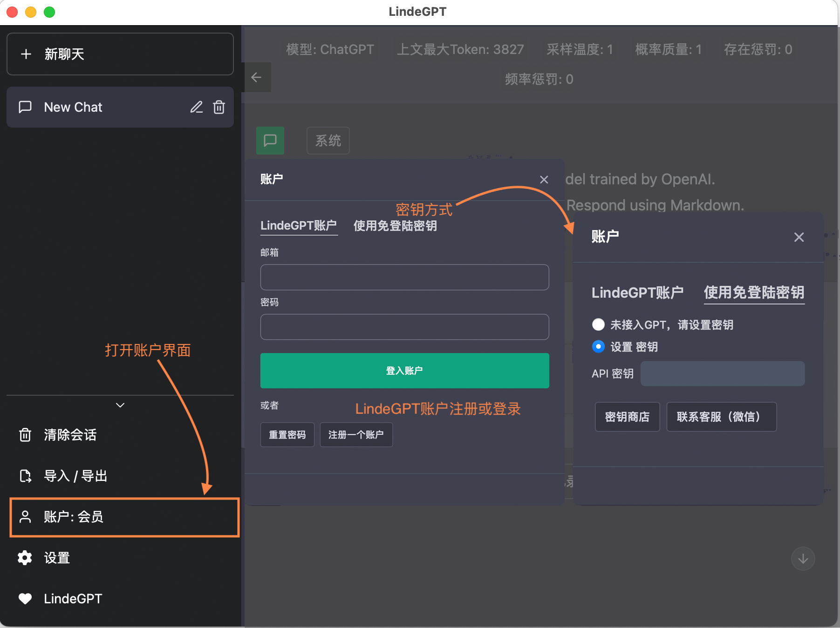Collapse the sidebar menu chevron
This screenshot has width=840, height=628.
120,405
